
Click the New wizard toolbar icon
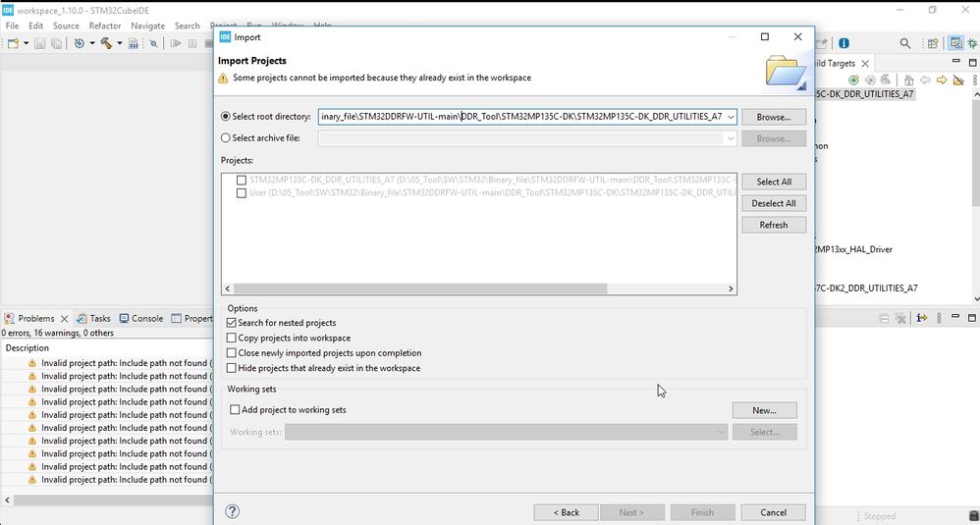pos(13,43)
